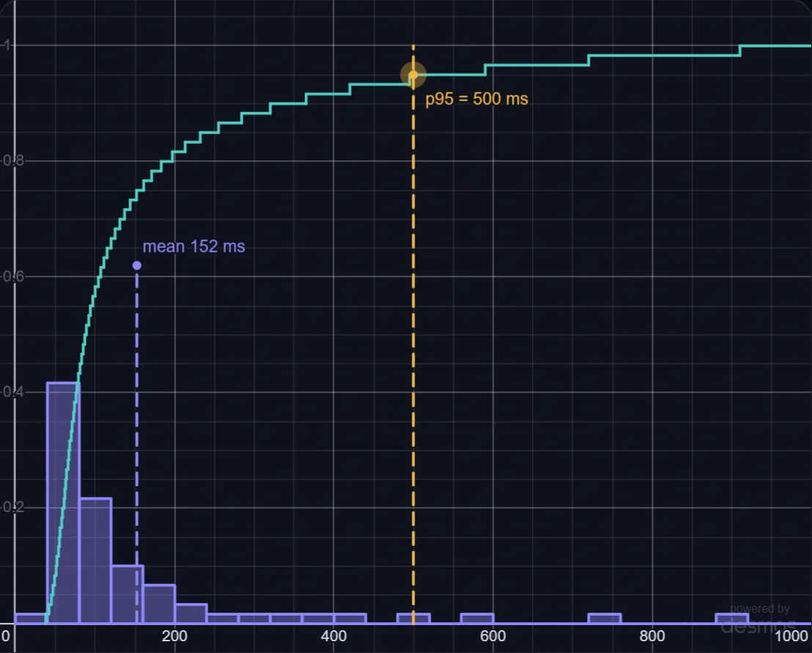Click the x-axis label 200
The image size is (812, 653).
point(175,636)
